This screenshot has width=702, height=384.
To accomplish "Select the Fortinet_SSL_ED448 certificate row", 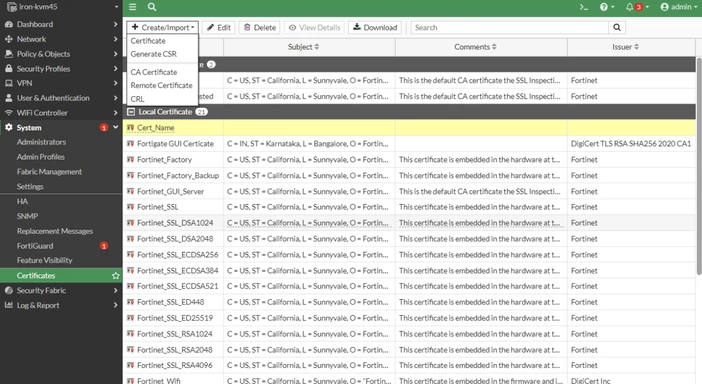I will click(x=409, y=302).
